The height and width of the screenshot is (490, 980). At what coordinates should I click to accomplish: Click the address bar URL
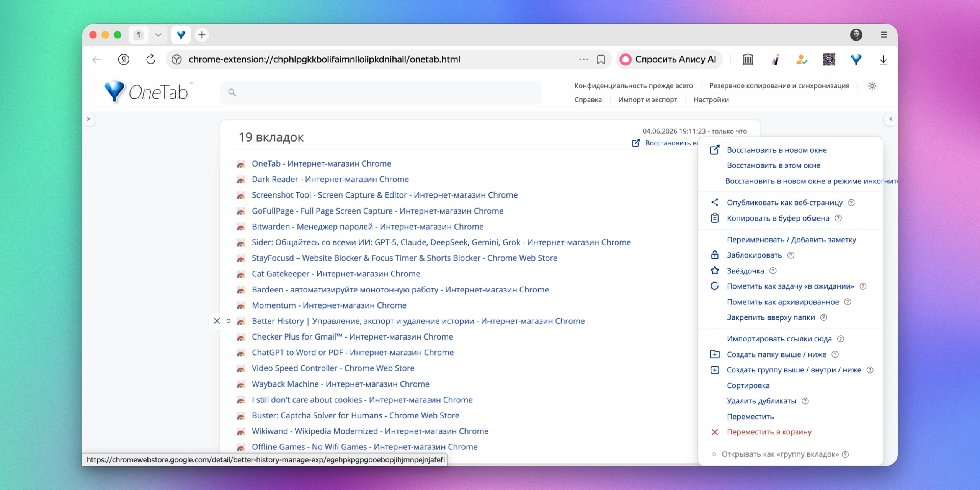tap(324, 59)
